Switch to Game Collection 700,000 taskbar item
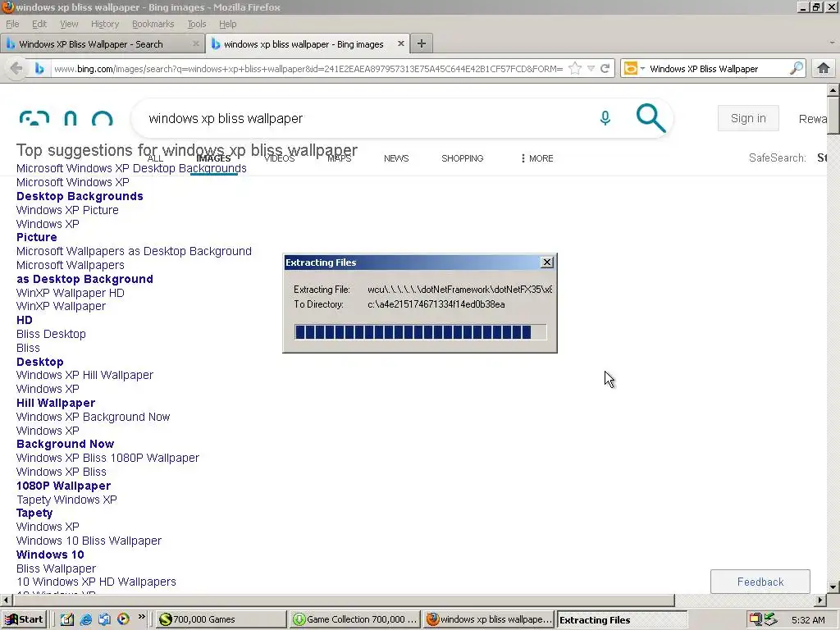This screenshot has height=630, width=840. (x=355, y=619)
